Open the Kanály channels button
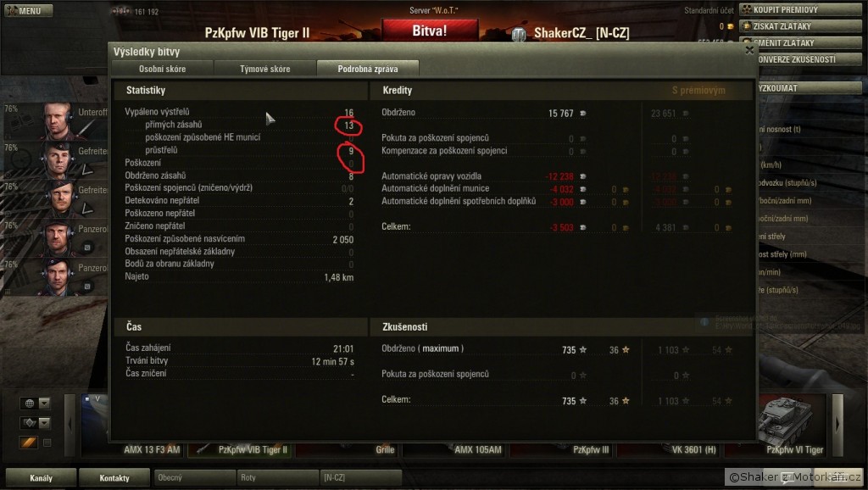Viewport: 868px width, 490px height. click(41, 478)
